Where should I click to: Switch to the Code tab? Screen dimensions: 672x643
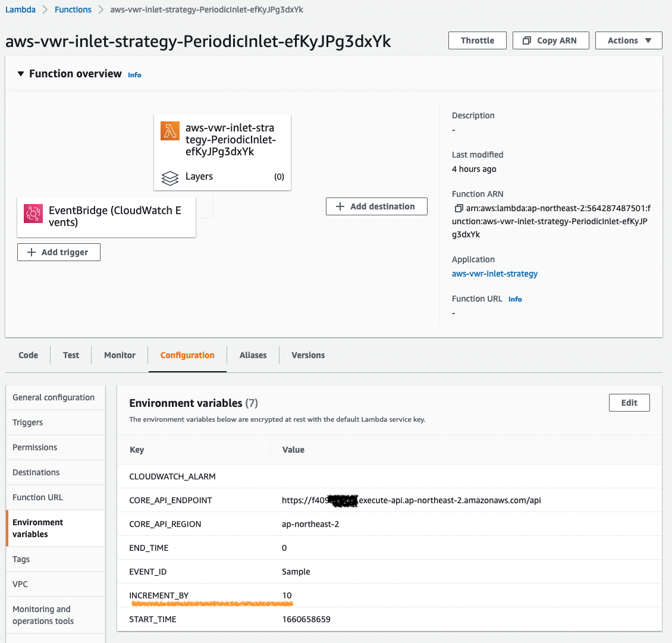[29, 355]
